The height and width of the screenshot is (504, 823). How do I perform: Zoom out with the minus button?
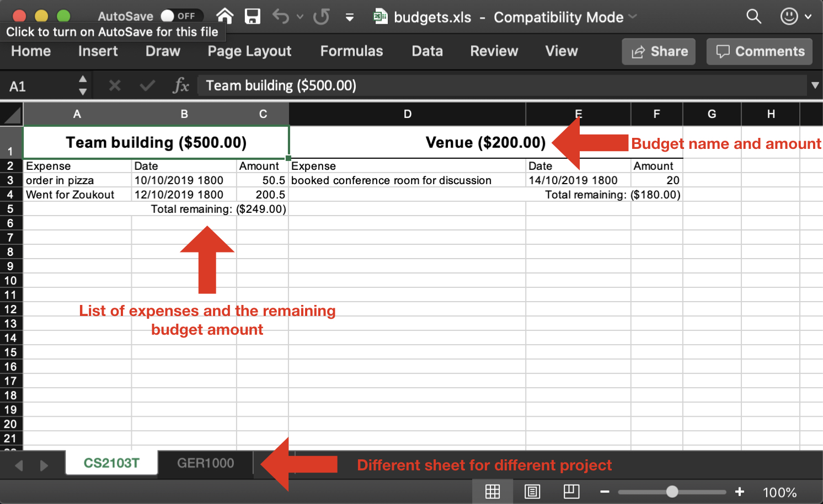click(605, 492)
